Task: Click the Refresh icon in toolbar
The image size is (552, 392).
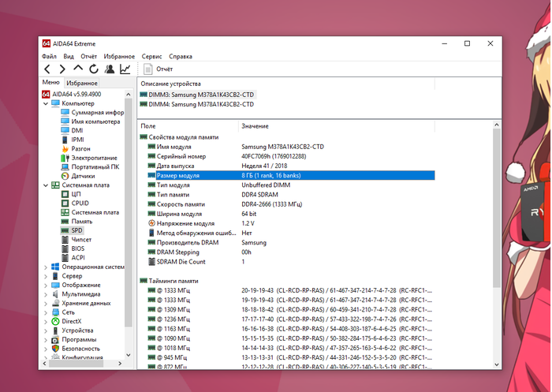Action: tap(94, 69)
